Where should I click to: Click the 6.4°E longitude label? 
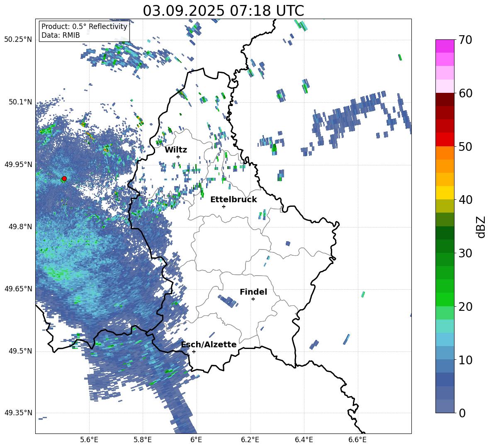pos(304,440)
